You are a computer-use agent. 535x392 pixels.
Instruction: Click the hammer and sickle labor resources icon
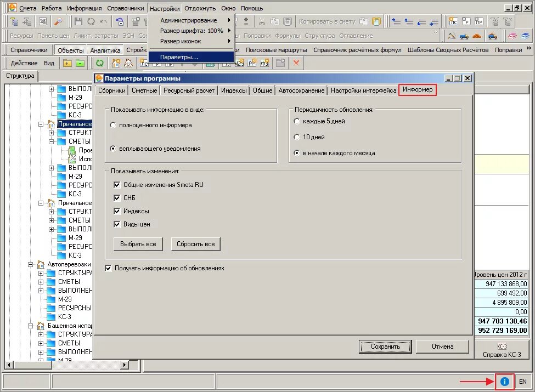tap(452, 36)
